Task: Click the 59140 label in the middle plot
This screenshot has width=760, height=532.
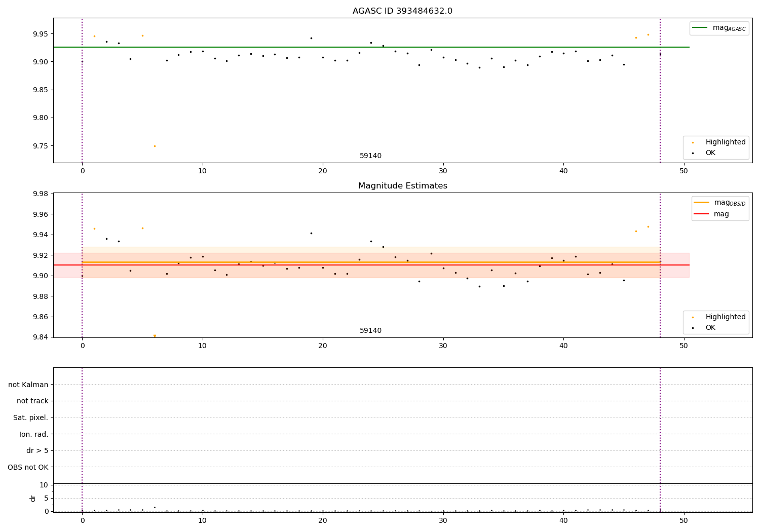Action: coord(370,331)
